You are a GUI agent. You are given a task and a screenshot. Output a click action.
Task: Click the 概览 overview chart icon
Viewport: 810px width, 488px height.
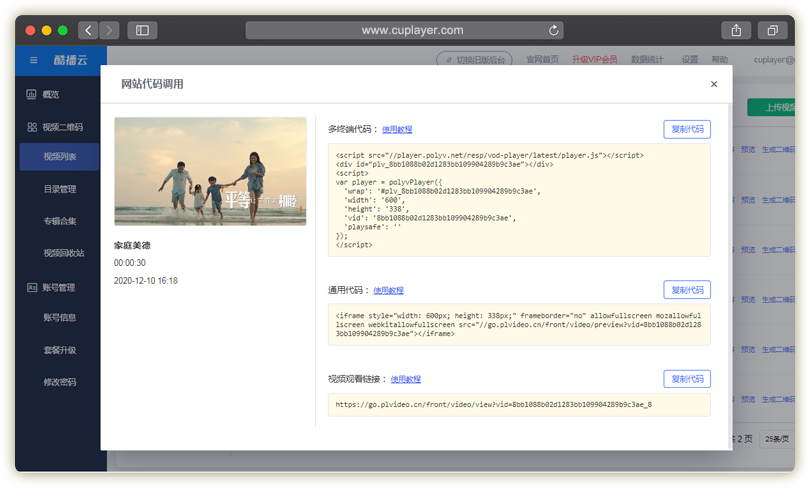32,94
